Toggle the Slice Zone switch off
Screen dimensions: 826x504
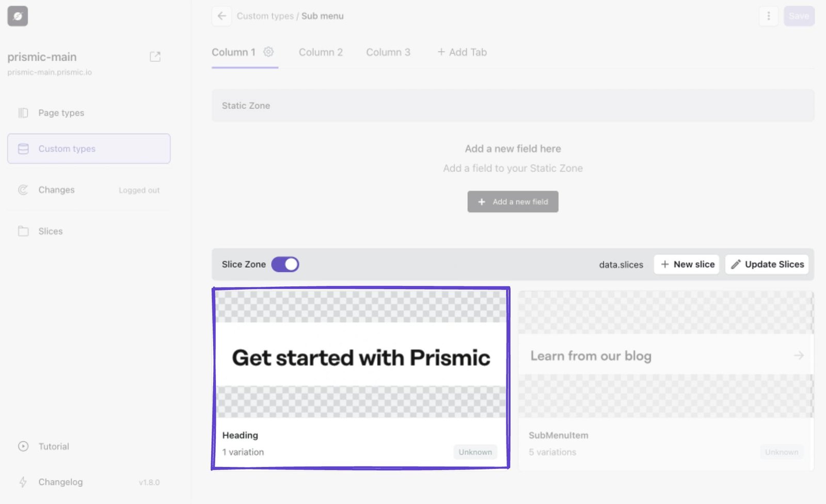coord(285,264)
